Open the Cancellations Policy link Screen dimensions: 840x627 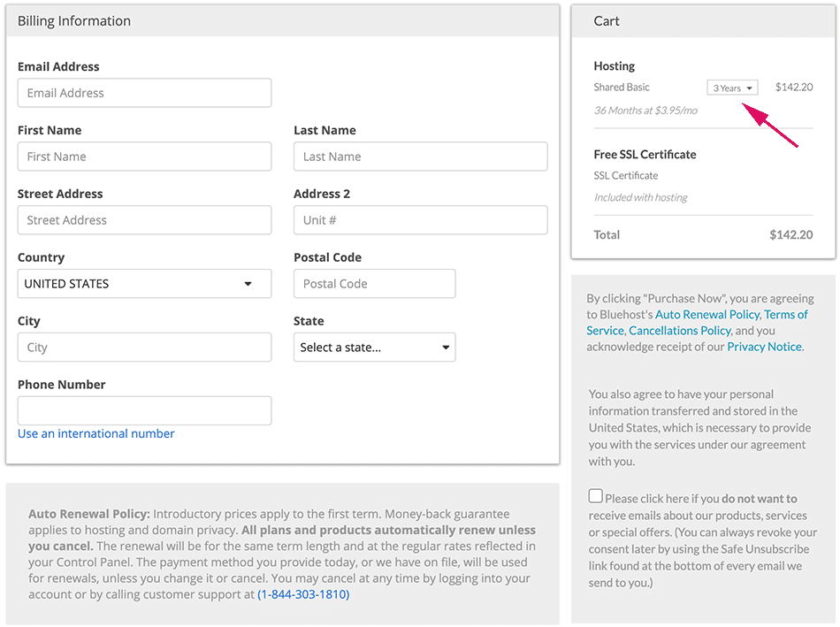tap(680, 331)
